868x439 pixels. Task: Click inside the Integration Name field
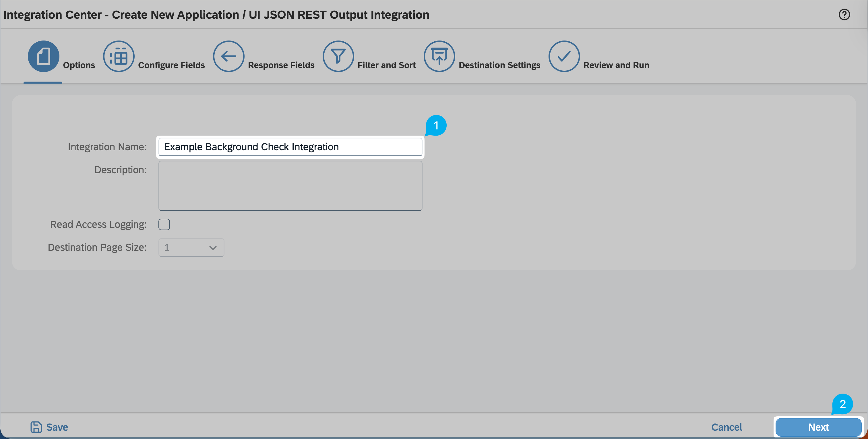click(x=290, y=147)
